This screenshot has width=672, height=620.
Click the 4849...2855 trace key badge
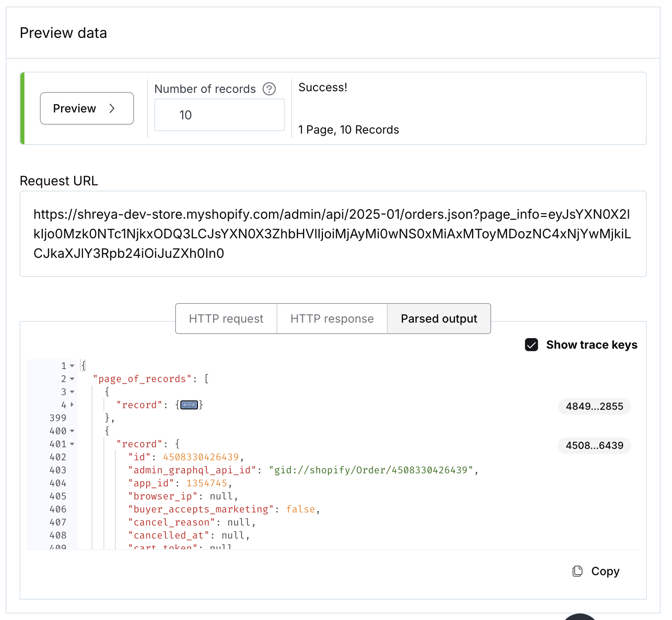coord(594,407)
